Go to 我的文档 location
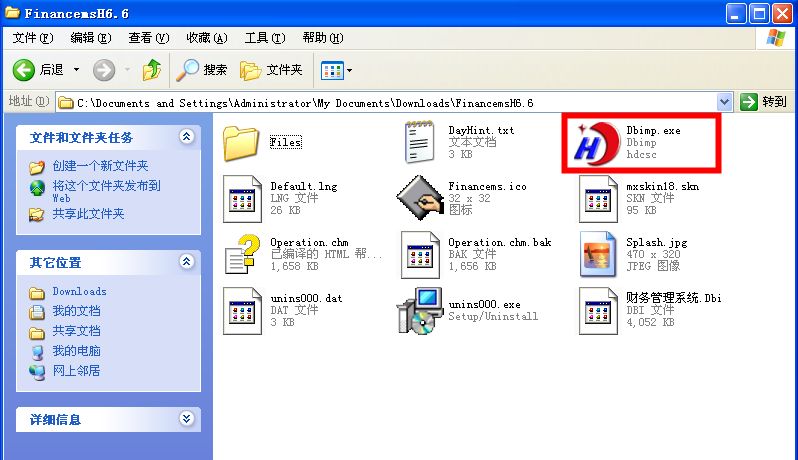Image resolution: width=798 pixels, height=460 pixels. click(76, 311)
